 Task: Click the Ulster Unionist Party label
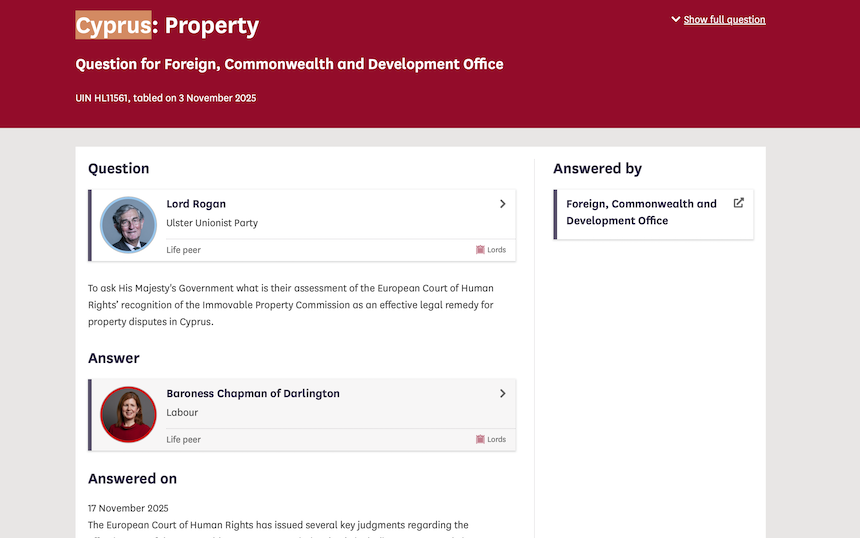tap(212, 223)
